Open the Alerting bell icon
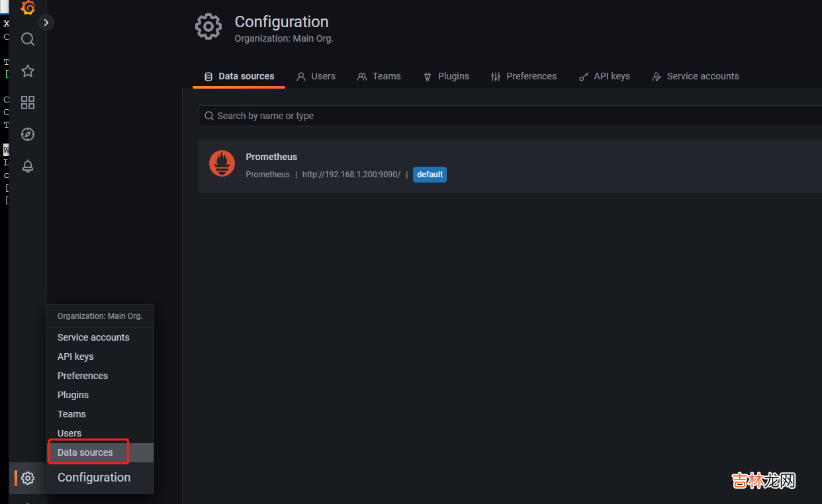Screen dimensions: 822x504 click(28, 166)
